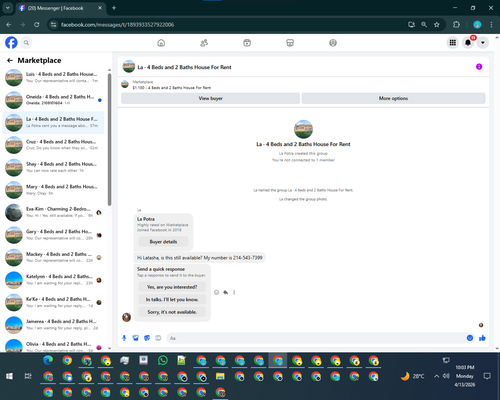Click the View buyer button
Screen dimensions: 500x400
[210, 98]
